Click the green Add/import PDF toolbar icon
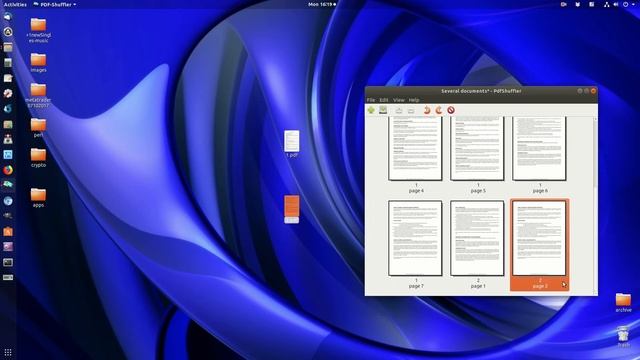This screenshot has height=360, width=640. (371, 110)
